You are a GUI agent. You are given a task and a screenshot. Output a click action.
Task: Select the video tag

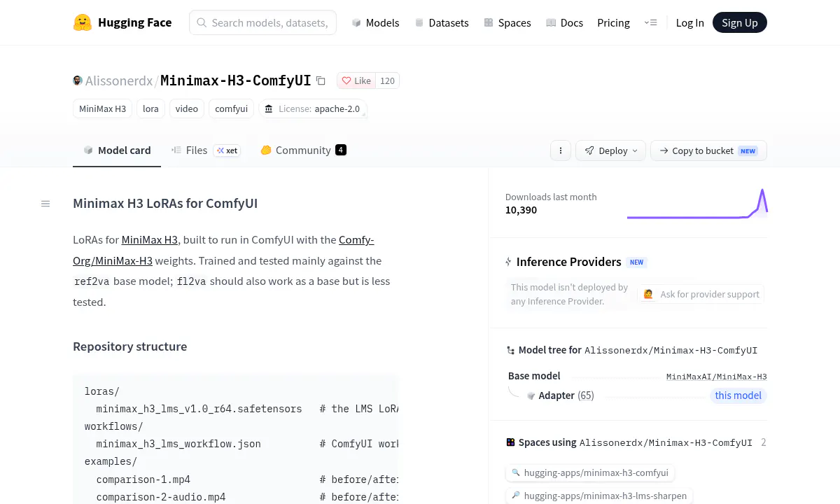pos(187,108)
